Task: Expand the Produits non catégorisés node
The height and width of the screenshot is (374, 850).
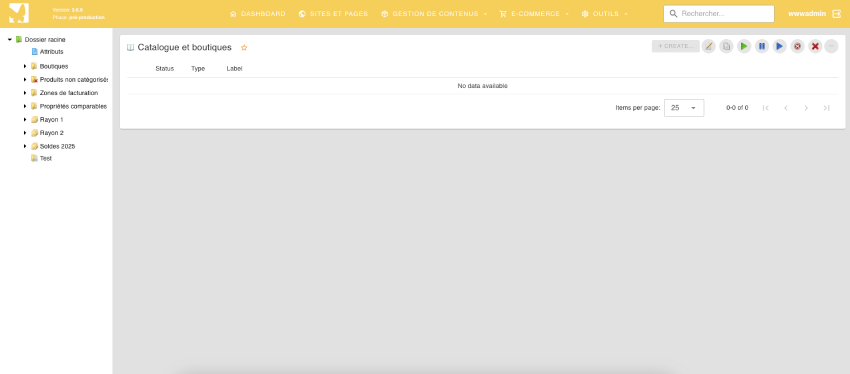Action: click(25, 80)
